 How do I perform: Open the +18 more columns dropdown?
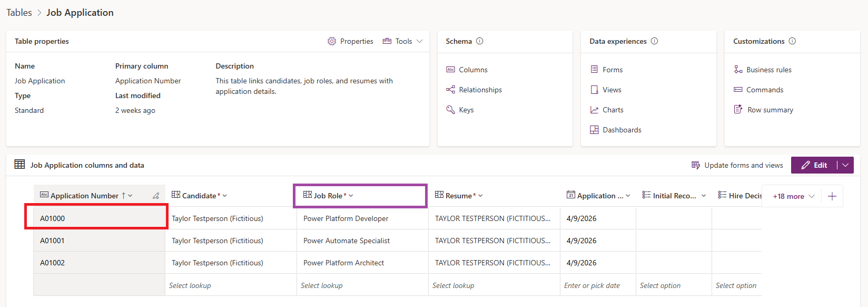[794, 196]
